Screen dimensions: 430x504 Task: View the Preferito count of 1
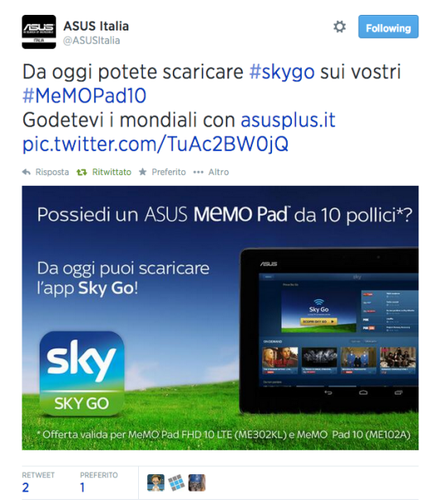coord(83,487)
